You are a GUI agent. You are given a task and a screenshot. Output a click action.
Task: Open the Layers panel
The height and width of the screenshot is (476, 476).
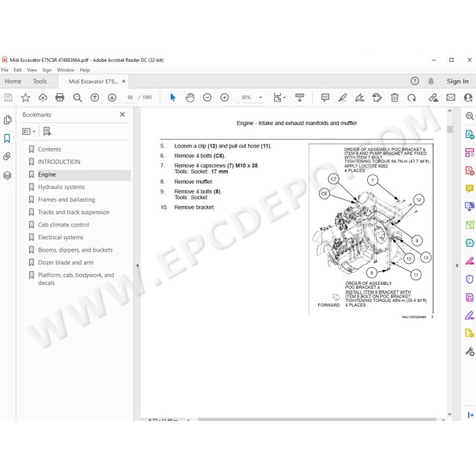7,175
